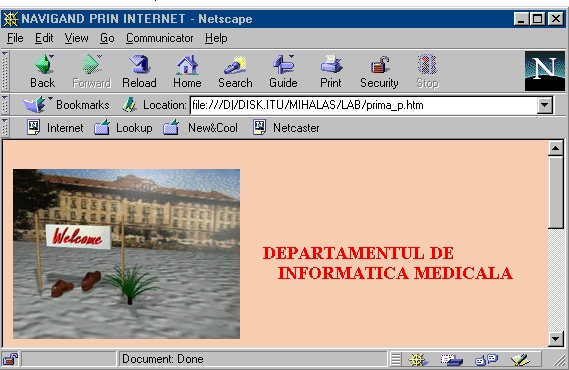This screenshot has width=569, height=370.
Task: Click the vertical scrollbar thumb
Action: click(x=556, y=192)
